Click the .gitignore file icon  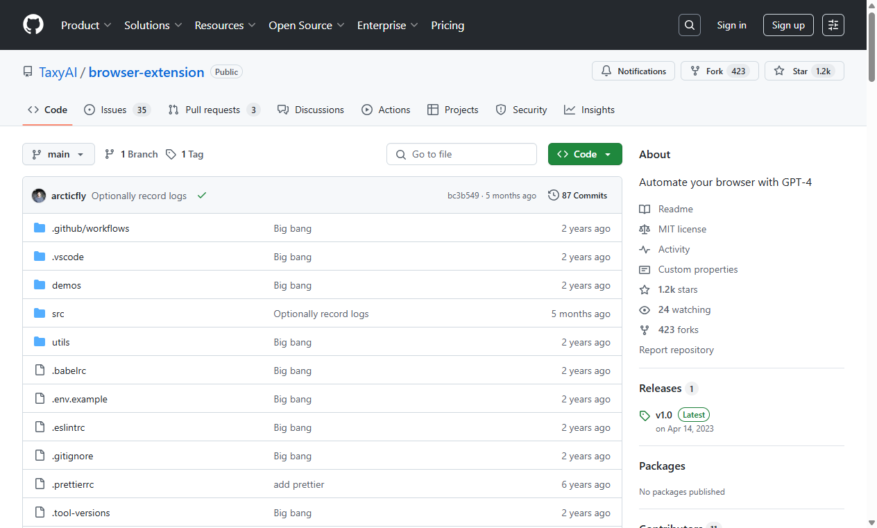(39, 455)
